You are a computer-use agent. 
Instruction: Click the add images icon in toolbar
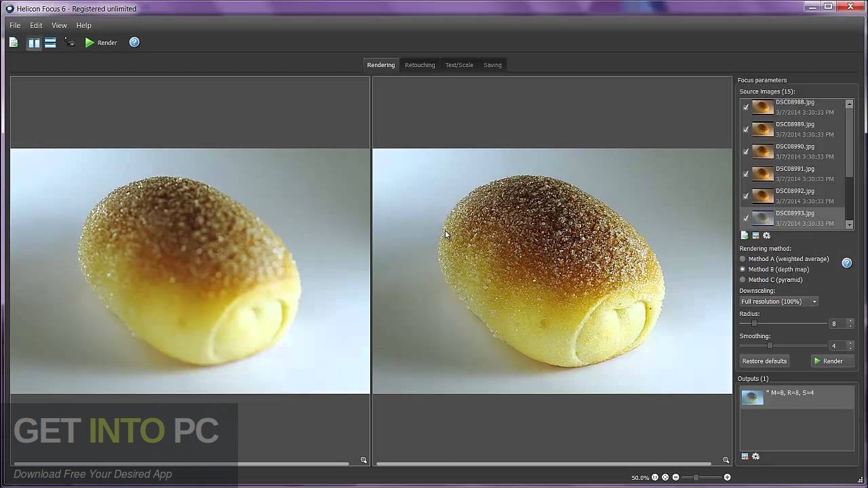click(14, 43)
